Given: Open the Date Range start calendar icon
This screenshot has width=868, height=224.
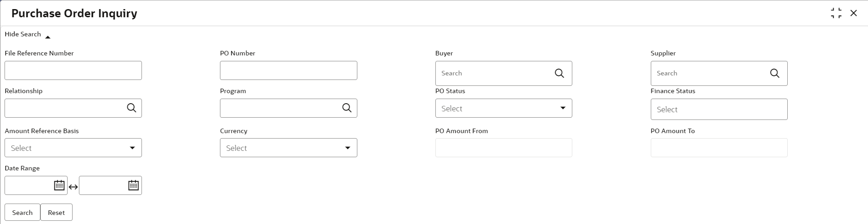Looking at the screenshot, I should pos(59,185).
